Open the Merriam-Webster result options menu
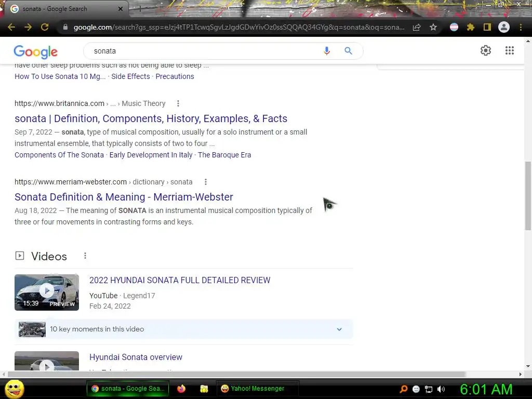The height and width of the screenshot is (399, 532). [x=206, y=182]
